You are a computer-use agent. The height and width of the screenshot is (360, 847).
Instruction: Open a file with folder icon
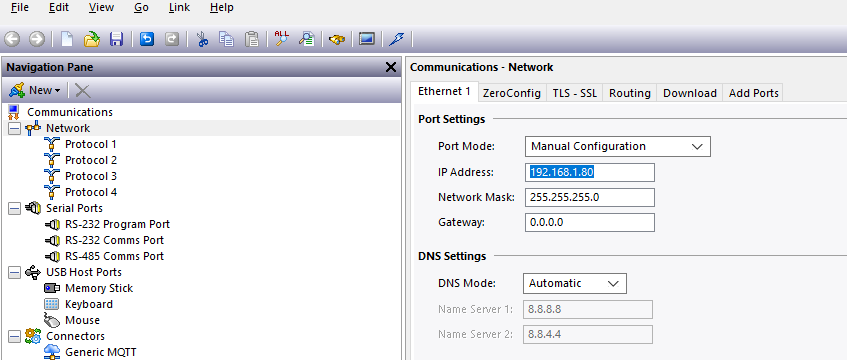point(92,39)
